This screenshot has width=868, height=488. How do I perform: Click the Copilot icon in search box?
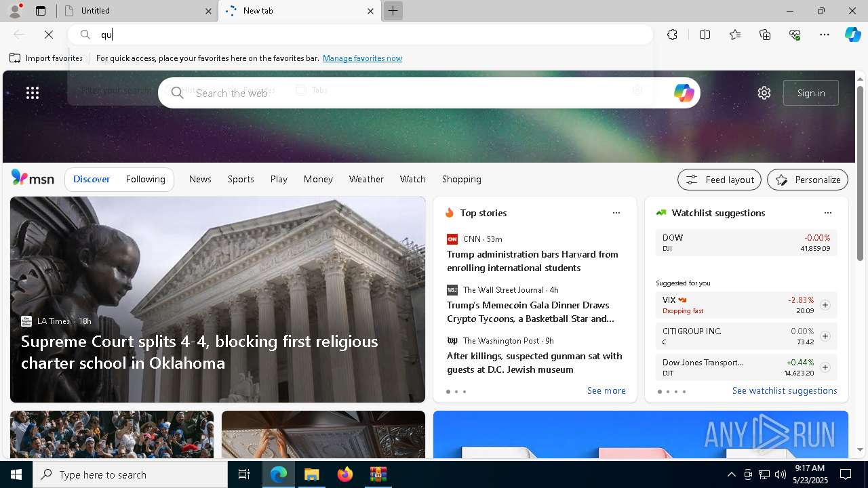(x=684, y=93)
